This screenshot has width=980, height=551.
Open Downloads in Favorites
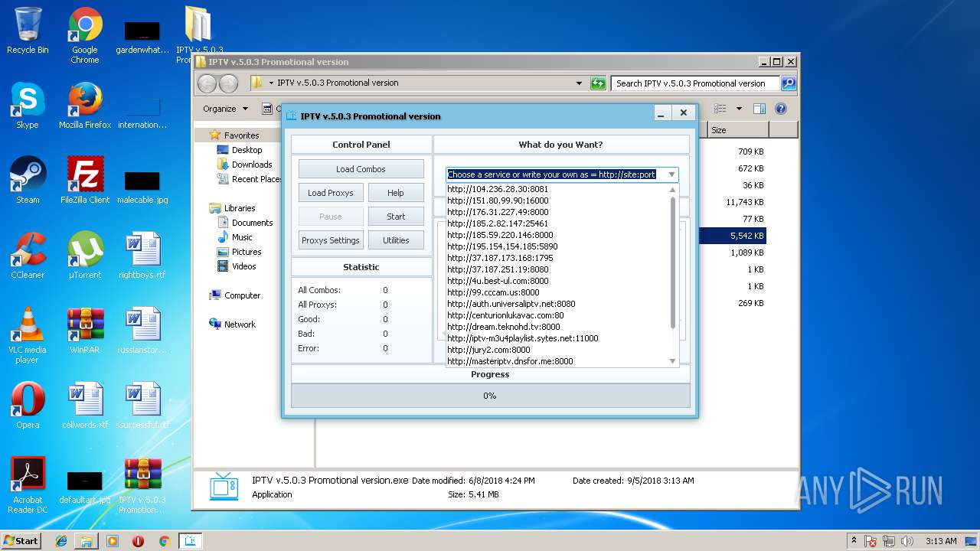pos(252,165)
